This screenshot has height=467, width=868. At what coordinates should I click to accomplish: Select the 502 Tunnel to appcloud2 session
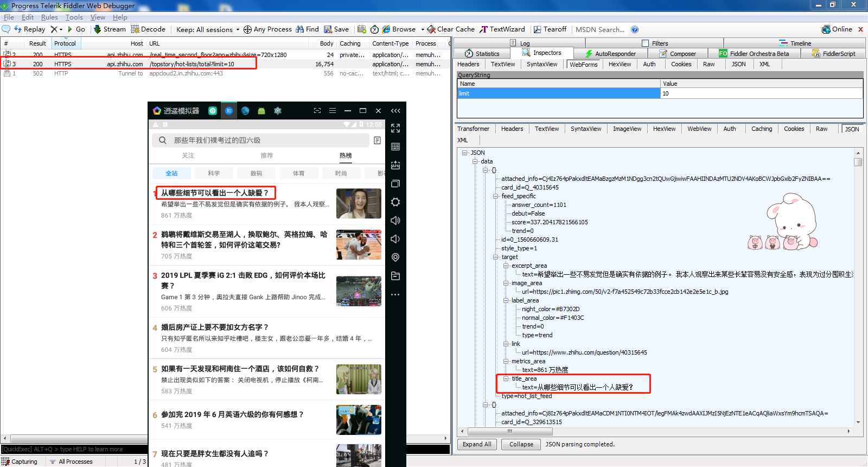point(225,73)
